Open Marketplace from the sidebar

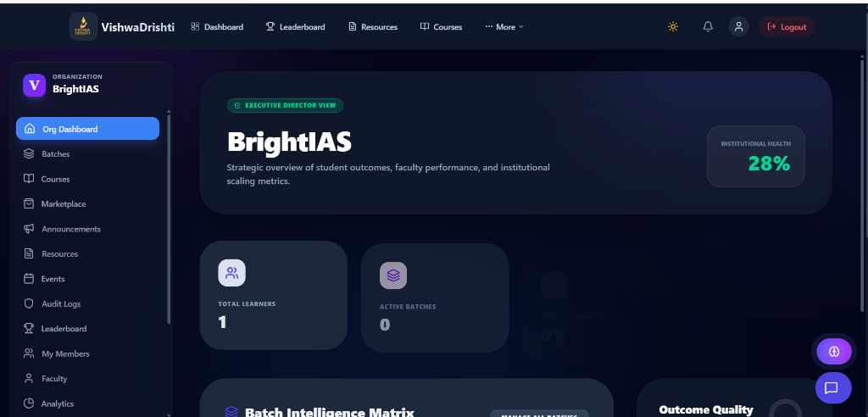coord(87,203)
